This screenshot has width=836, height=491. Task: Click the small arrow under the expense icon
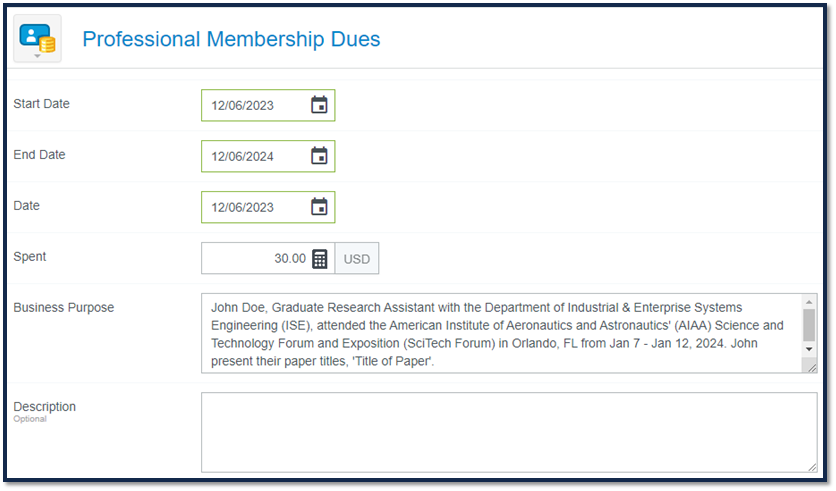click(x=37, y=56)
